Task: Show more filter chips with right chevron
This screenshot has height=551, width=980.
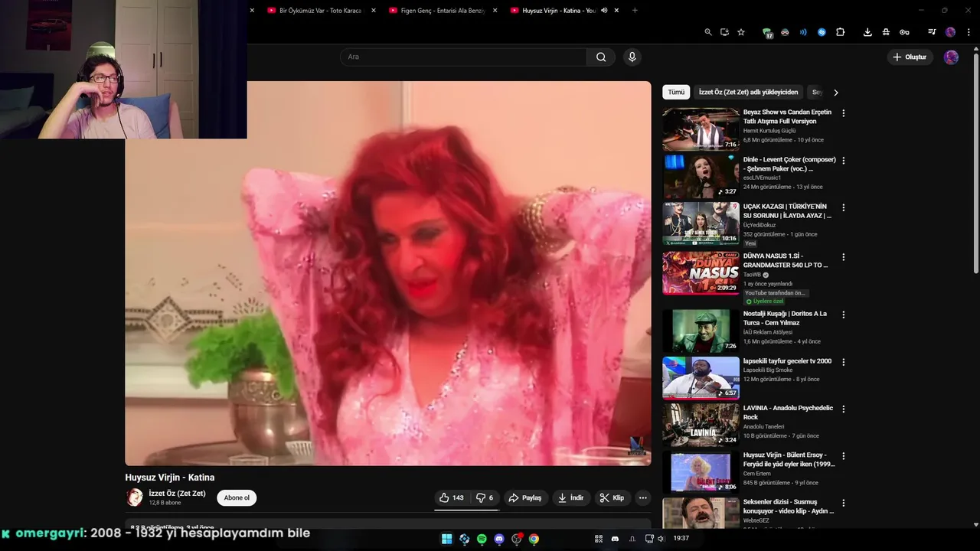Action: point(835,93)
